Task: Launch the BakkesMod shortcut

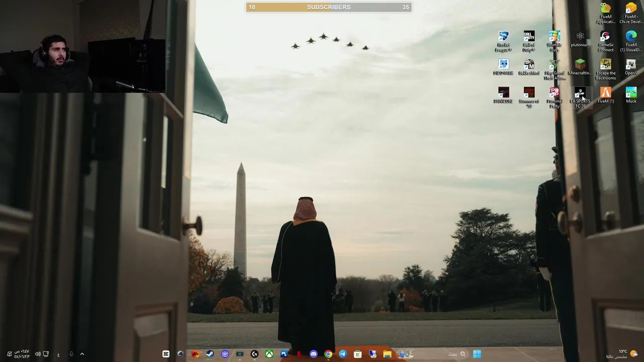Action: tap(529, 67)
